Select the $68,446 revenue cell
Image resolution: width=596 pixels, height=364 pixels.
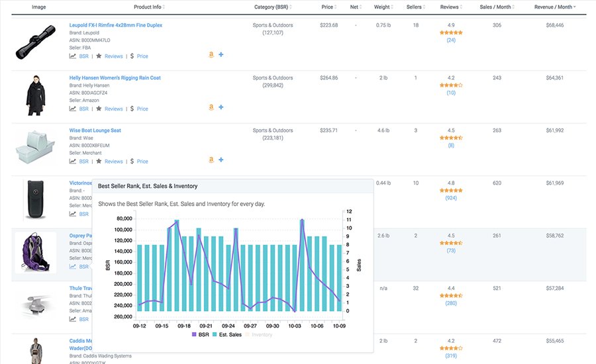tap(555, 25)
